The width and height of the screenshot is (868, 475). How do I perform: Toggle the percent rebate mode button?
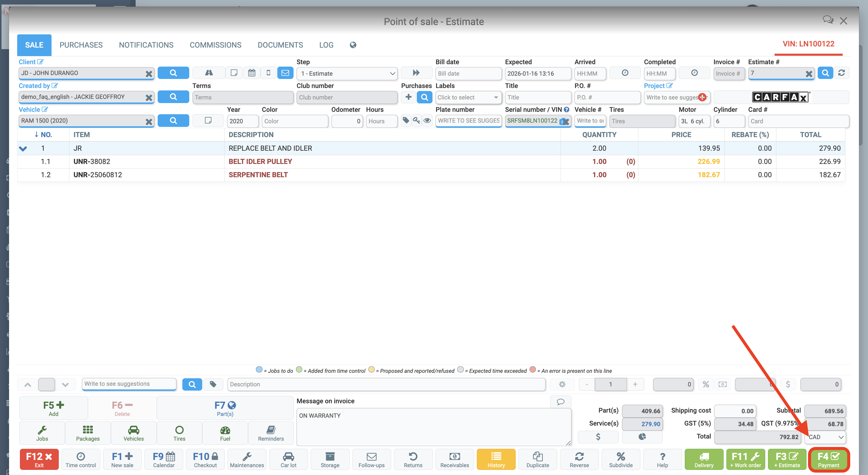coord(706,384)
